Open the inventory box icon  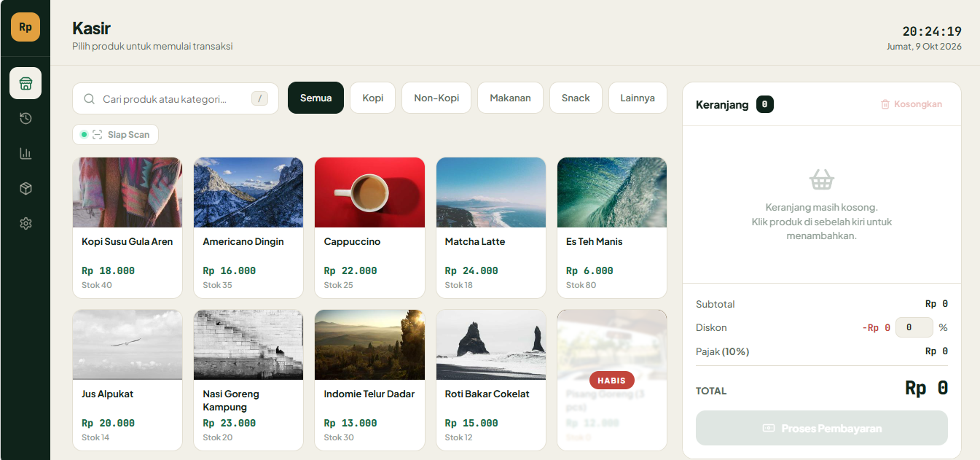coord(26,189)
